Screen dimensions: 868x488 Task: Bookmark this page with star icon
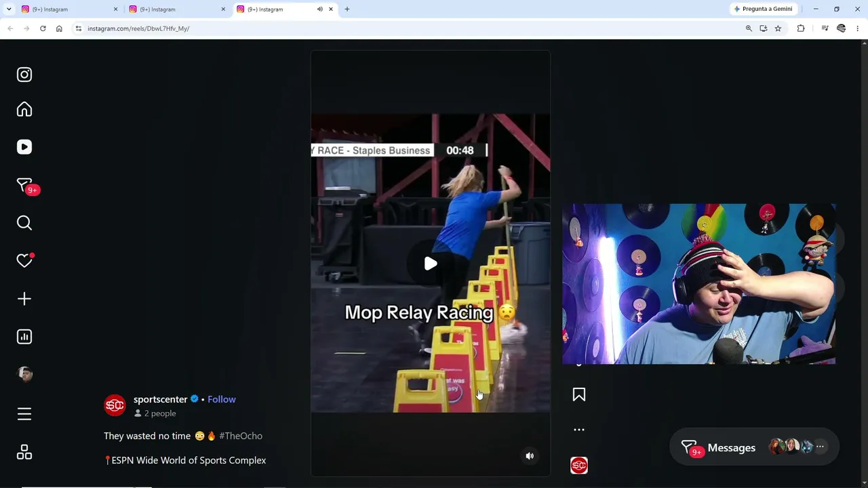[778, 28]
